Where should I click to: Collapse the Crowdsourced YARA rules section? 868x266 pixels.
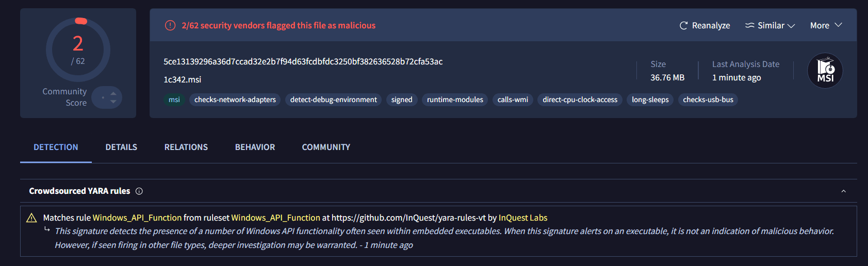coord(844,191)
